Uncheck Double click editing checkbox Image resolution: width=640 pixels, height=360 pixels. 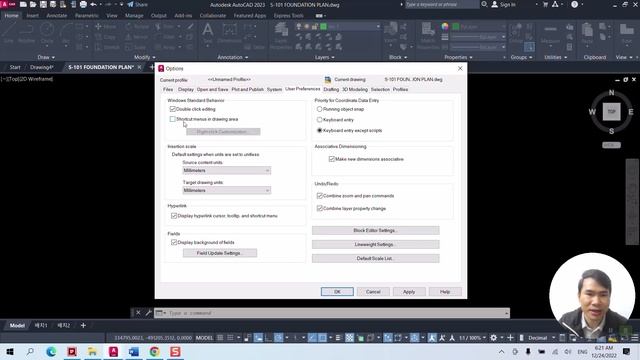[x=173, y=109]
